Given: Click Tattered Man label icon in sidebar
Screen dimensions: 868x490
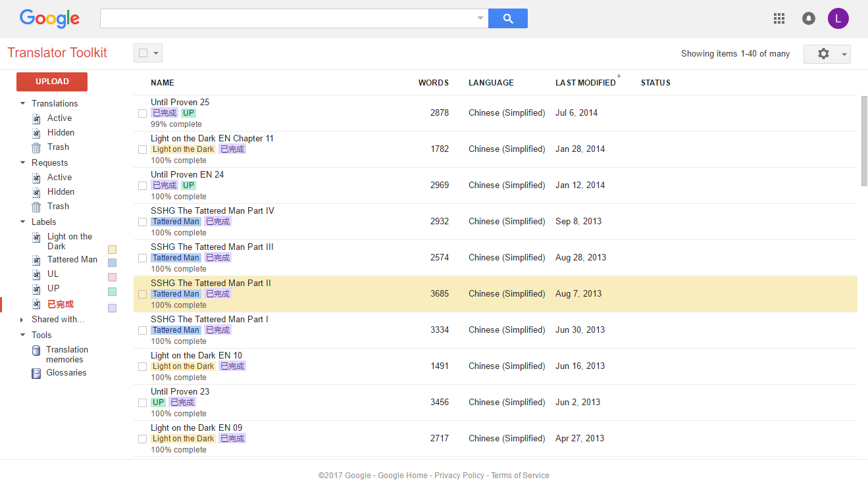Looking at the screenshot, I should (37, 260).
